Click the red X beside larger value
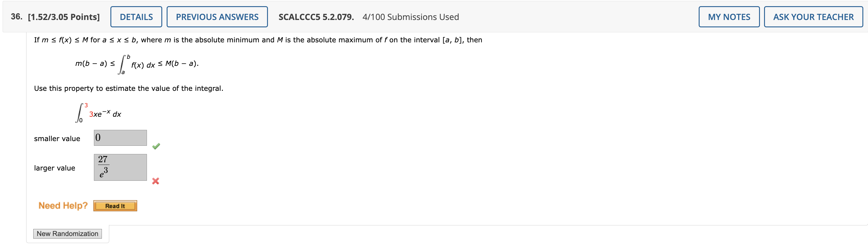Screen dimensions: 868x251 pyautogui.click(x=156, y=181)
